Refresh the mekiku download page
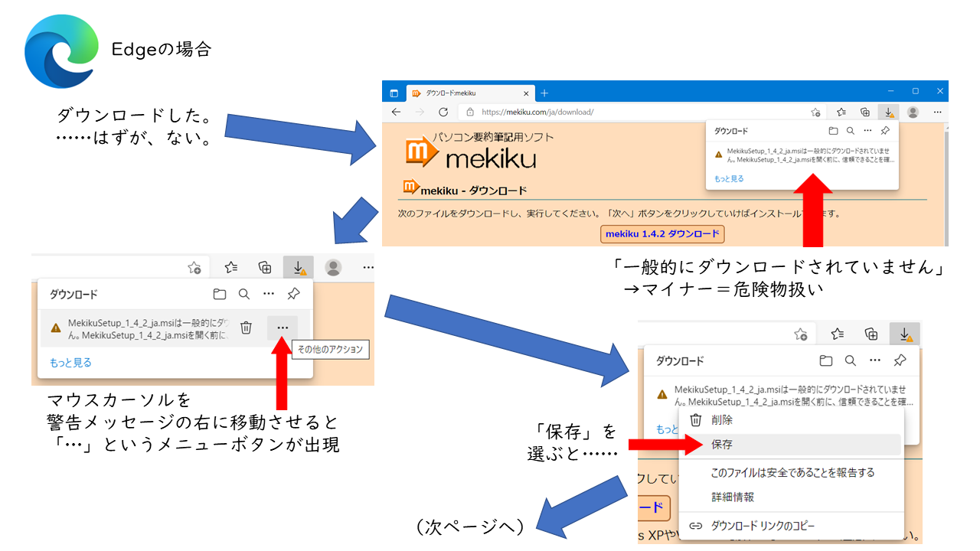 click(x=443, y=112)
